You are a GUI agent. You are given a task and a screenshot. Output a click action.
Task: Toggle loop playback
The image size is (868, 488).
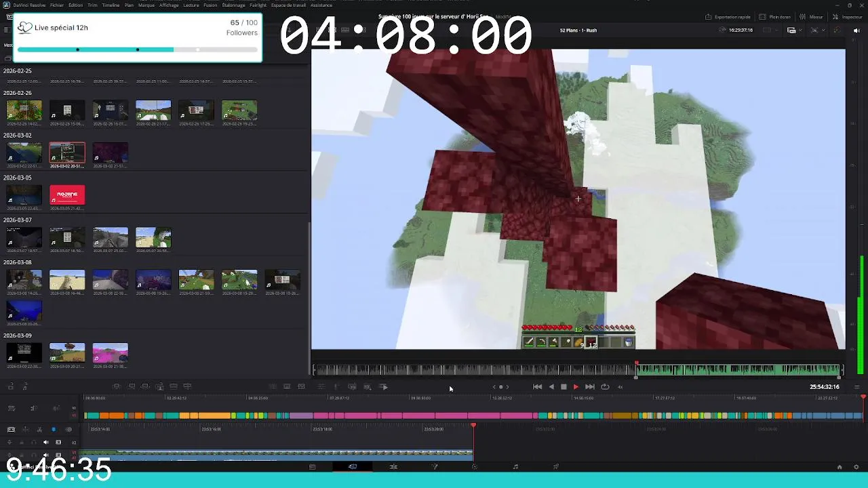[x=605, y=387]
